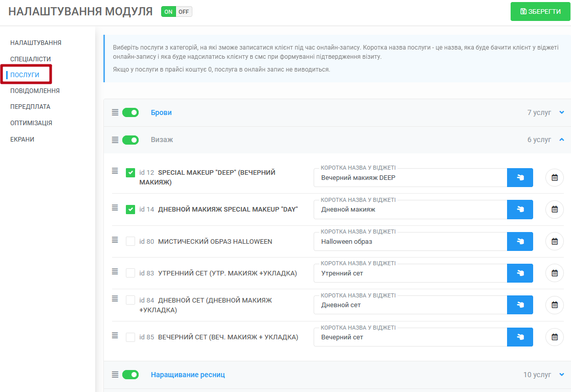This screenshot has height=392, width=571.
Task: Check id 83 Утренний сет service
Action: point(130,273)
